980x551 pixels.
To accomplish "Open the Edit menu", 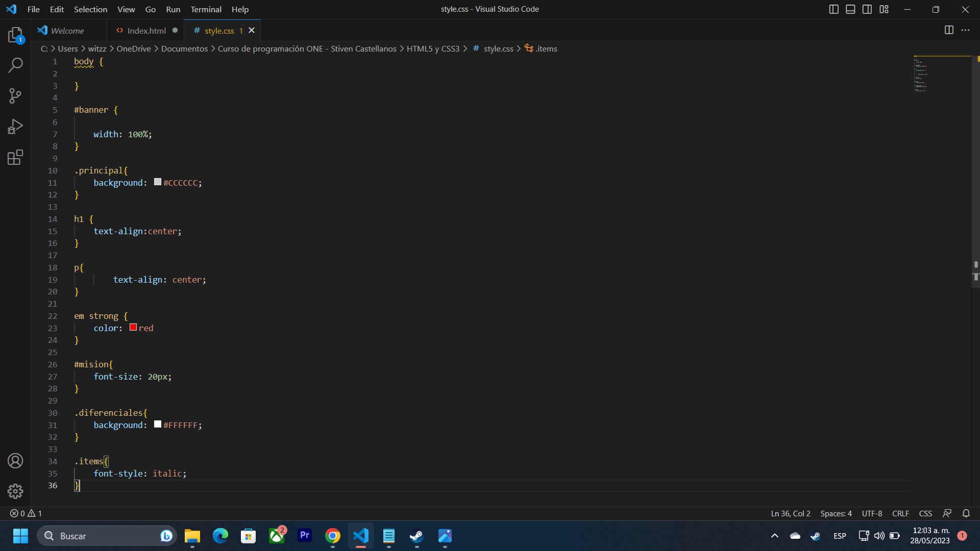I will 57,9.
